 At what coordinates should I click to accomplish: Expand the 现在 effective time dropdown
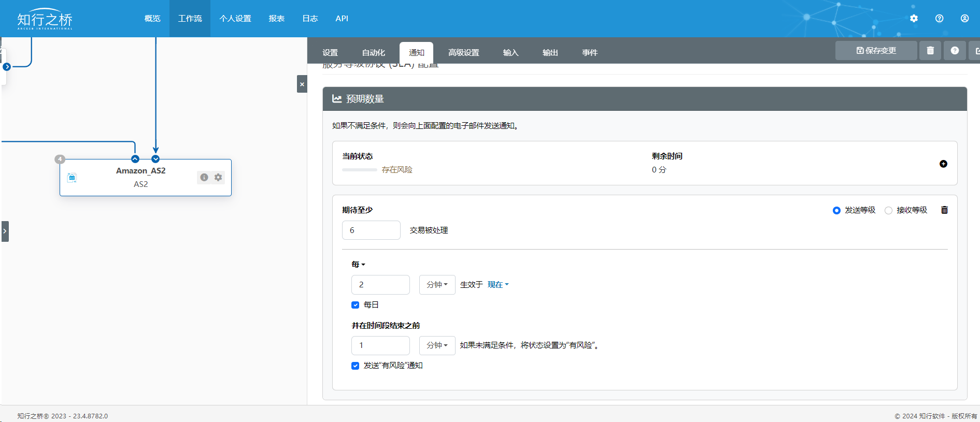click(498, 285)
